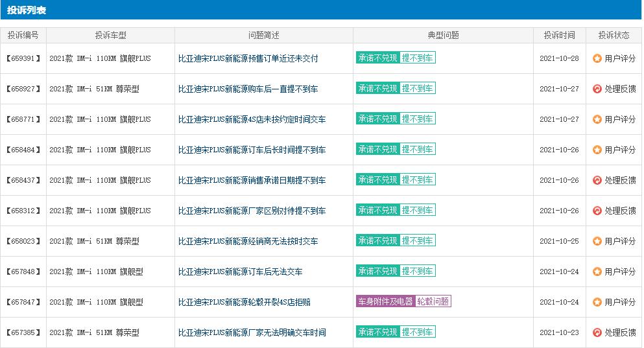Click the 用户评分 star icon for complaint 658023
Image resolution: width=644 pixels, height=348 pixels.
597,241
